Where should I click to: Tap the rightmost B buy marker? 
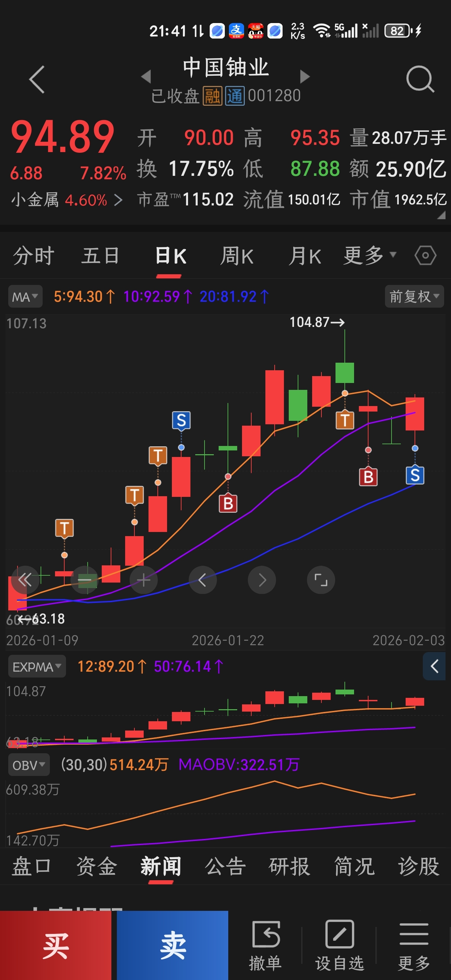point(368,477)
